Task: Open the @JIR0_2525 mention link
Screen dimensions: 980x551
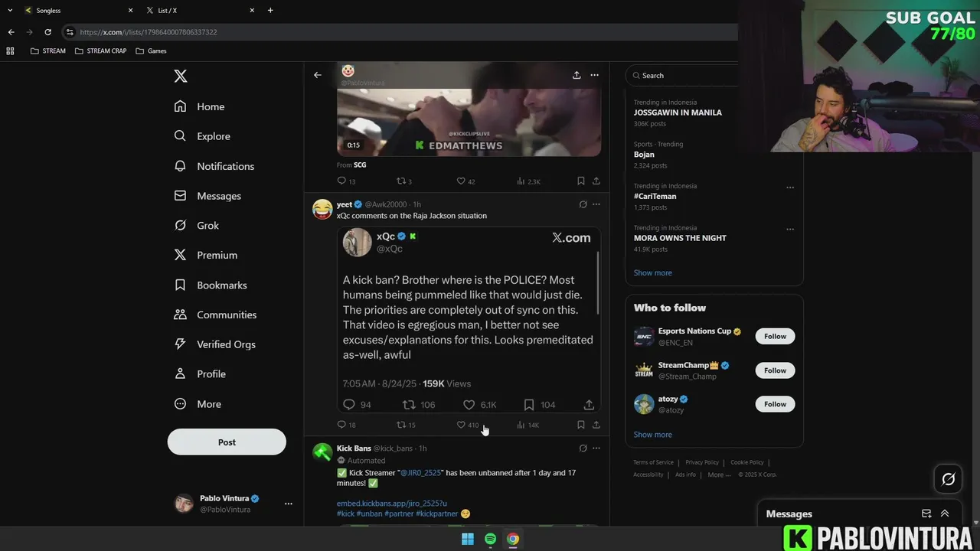Action: click(x=420, y=473)
